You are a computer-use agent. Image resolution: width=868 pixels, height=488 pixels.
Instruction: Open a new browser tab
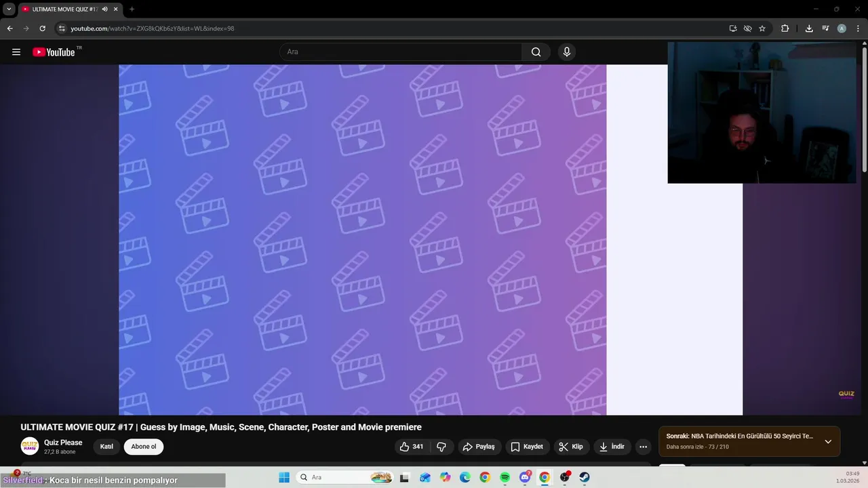[132, 9]
